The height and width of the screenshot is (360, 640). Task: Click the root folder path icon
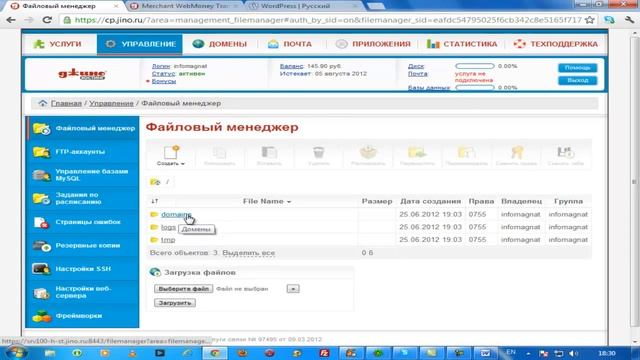click(x=155, y=182)
